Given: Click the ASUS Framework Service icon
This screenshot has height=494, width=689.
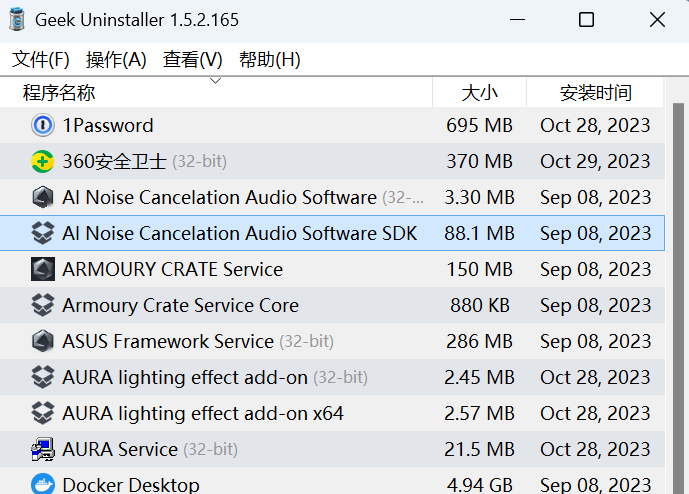Looking at the screenshot, I should click(42, 341).
